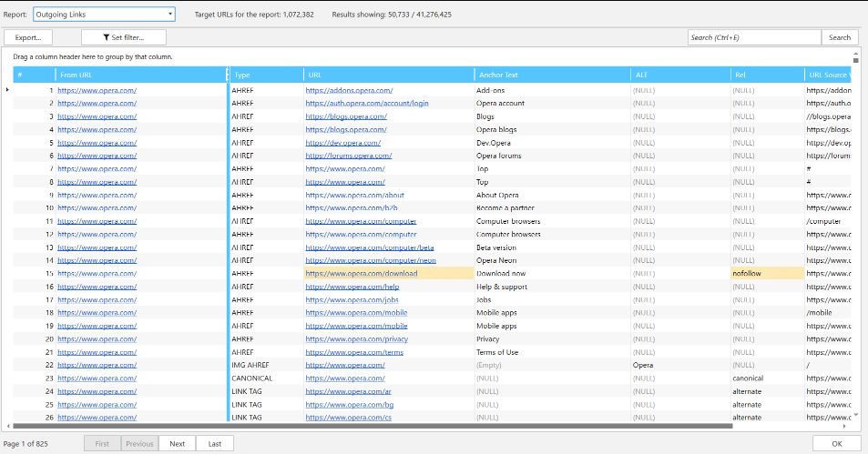The width and height of the screenshot is (868, 454).
Task: Open link https://www.opera.com/terms
Action: (354, 352)
